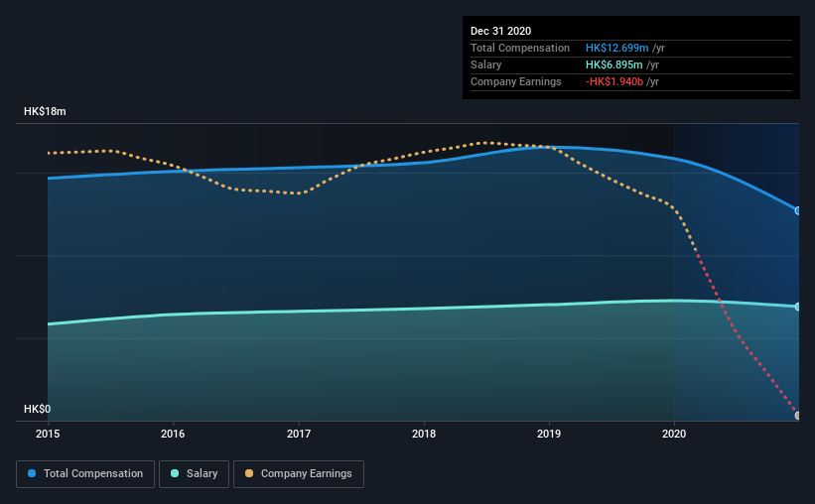Click the Salary tooltip row label
The image size is (815, 504).
(486, 64)
